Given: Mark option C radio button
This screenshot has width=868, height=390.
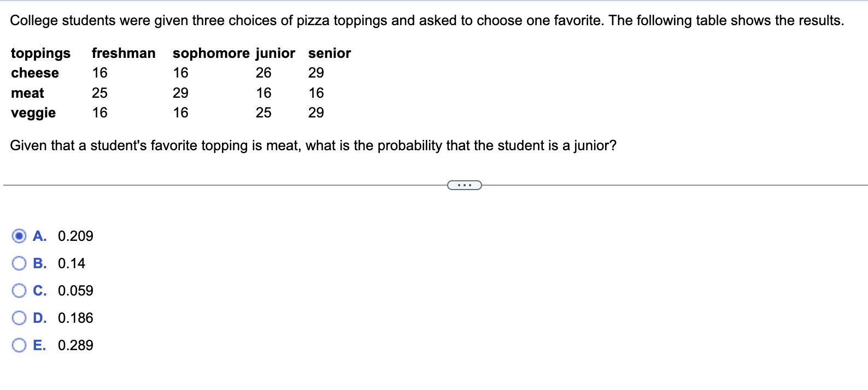Looking at the screenshot, I should pos(19,291).
